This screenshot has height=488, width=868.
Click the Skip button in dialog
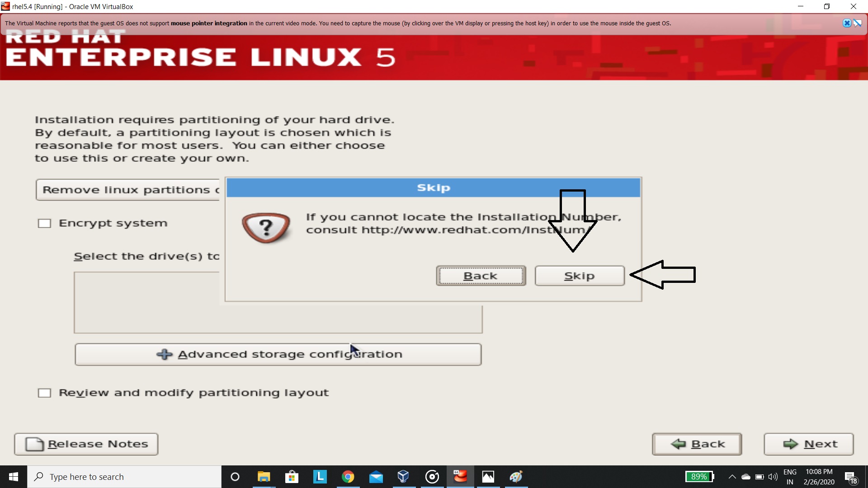(579, 276)
